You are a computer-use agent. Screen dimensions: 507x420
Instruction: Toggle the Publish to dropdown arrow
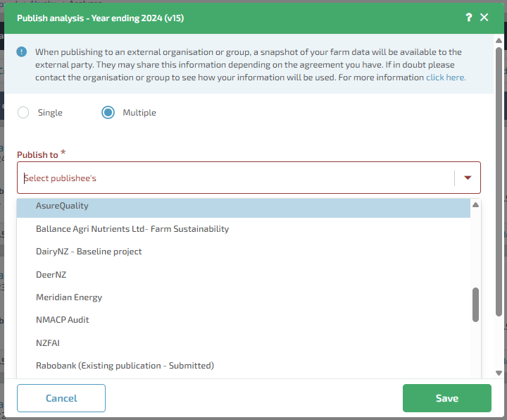468,178
